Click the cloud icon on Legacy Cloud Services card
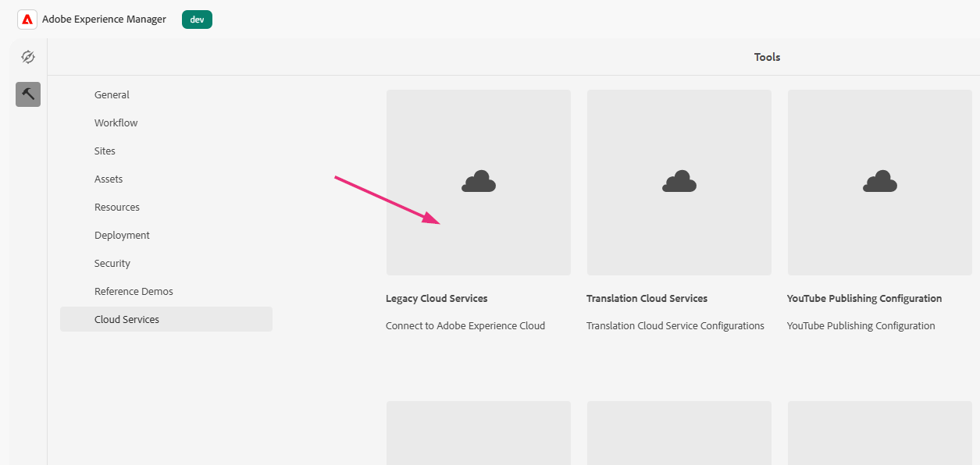 pos(479,182)
